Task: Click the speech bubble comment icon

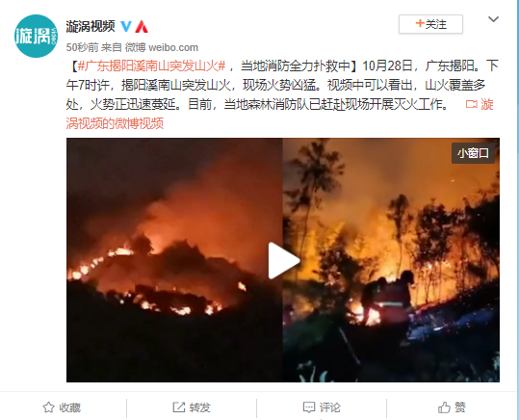Action: pyautogui.click(x=309, y=407)
